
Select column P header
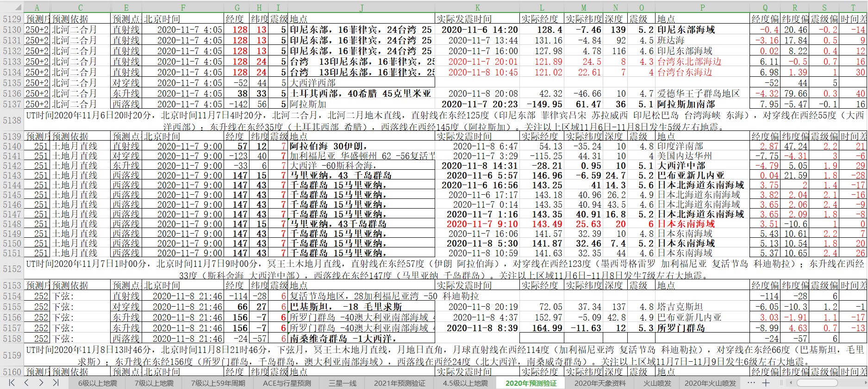pos(702,8)
